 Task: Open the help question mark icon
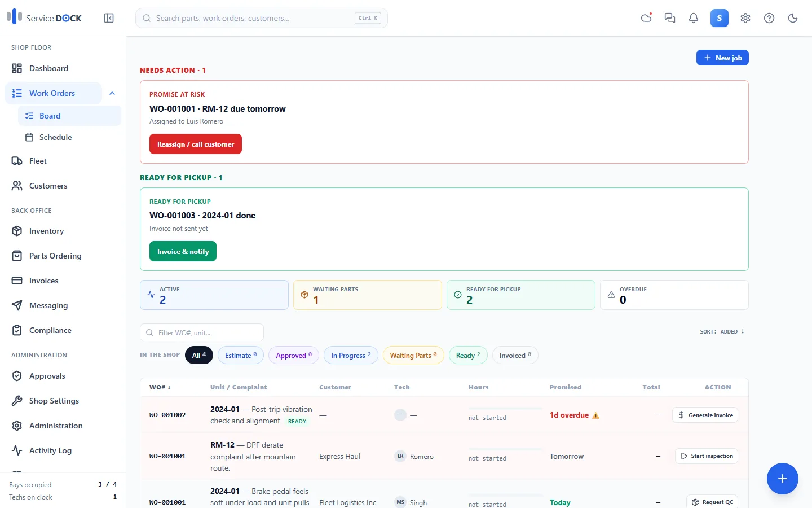[x=769, y=18]
